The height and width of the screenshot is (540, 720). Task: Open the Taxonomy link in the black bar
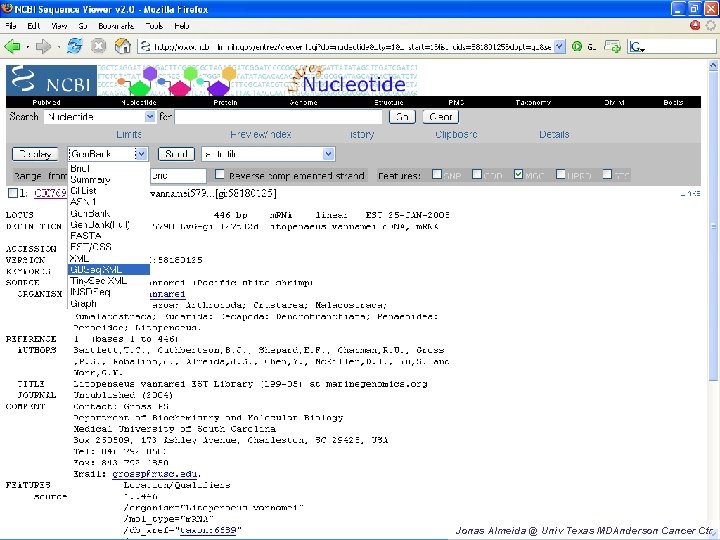pyautogui.click(x=533, y=102)
